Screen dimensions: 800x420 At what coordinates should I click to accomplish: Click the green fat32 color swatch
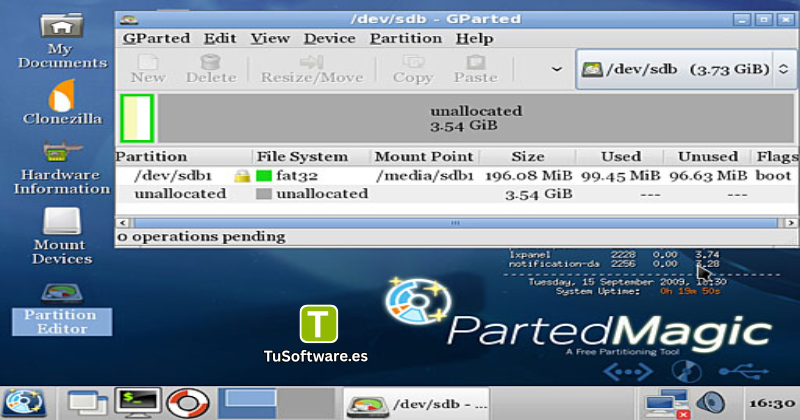[x=264, y=176]
